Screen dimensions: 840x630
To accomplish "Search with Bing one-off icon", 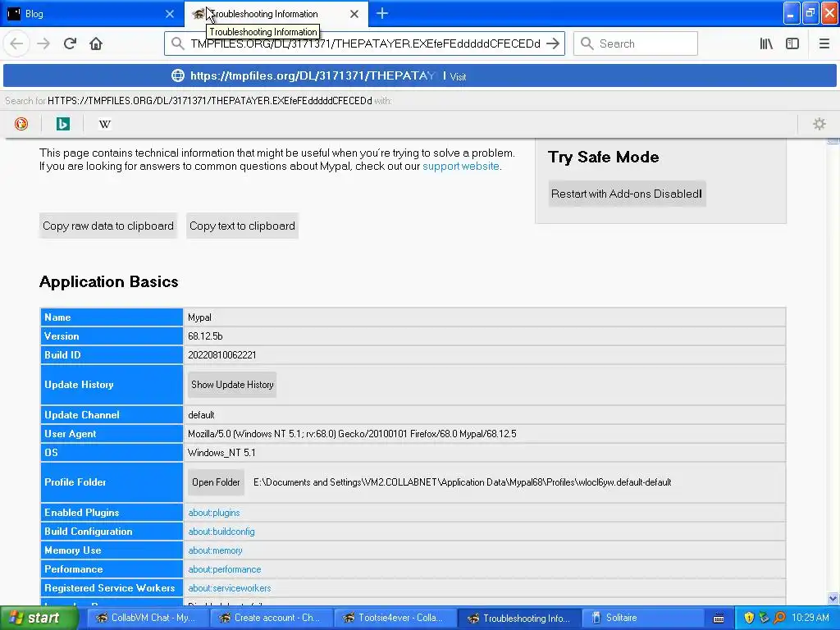I will 62,124.
